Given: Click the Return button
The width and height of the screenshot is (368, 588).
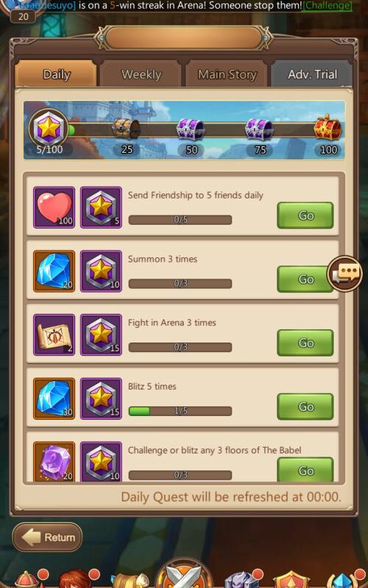Looking at the screenshot, I should point(47,537).
